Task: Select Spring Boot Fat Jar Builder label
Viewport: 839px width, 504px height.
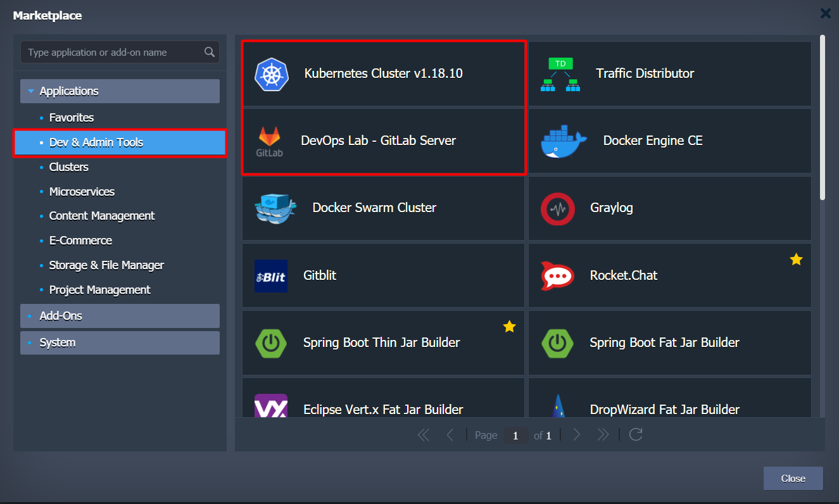Action: (665, 343)
